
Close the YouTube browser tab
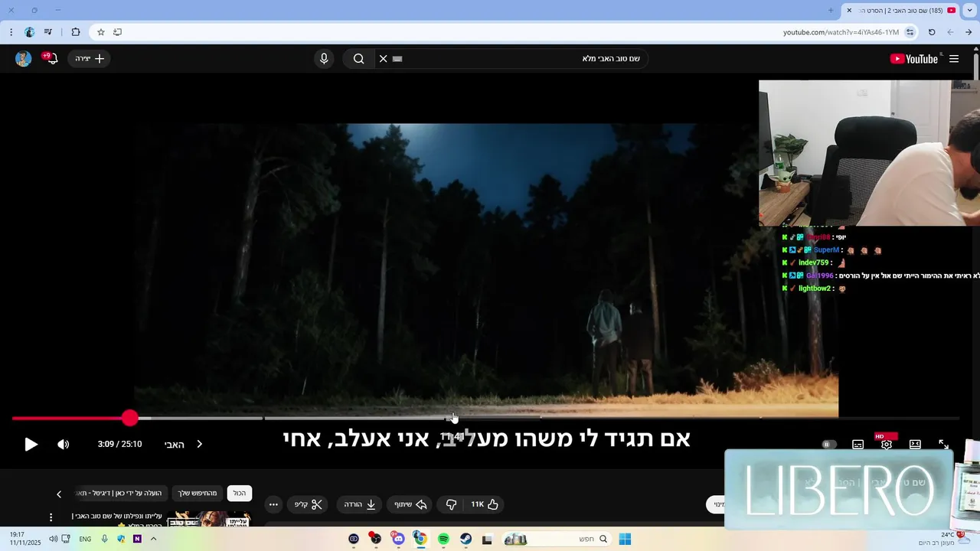tap(849, 10)
